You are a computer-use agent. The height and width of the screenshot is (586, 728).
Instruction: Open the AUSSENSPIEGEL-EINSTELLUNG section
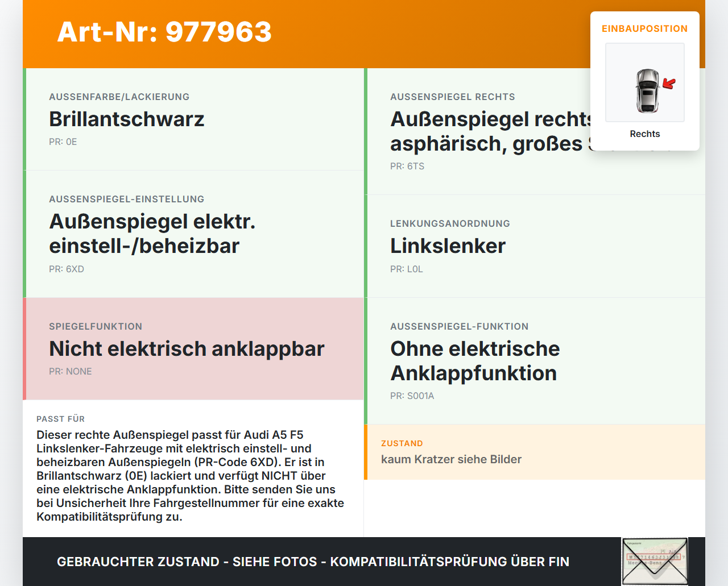coord(127,199)
